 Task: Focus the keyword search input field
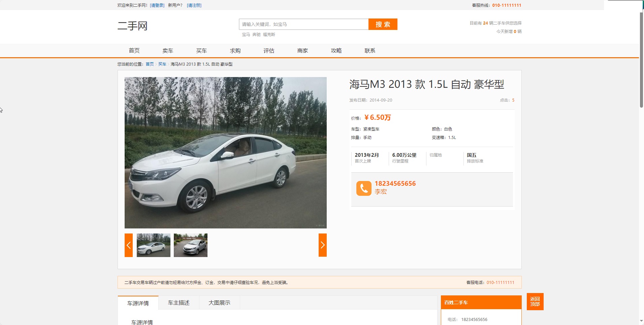click(x=303, y=24)
